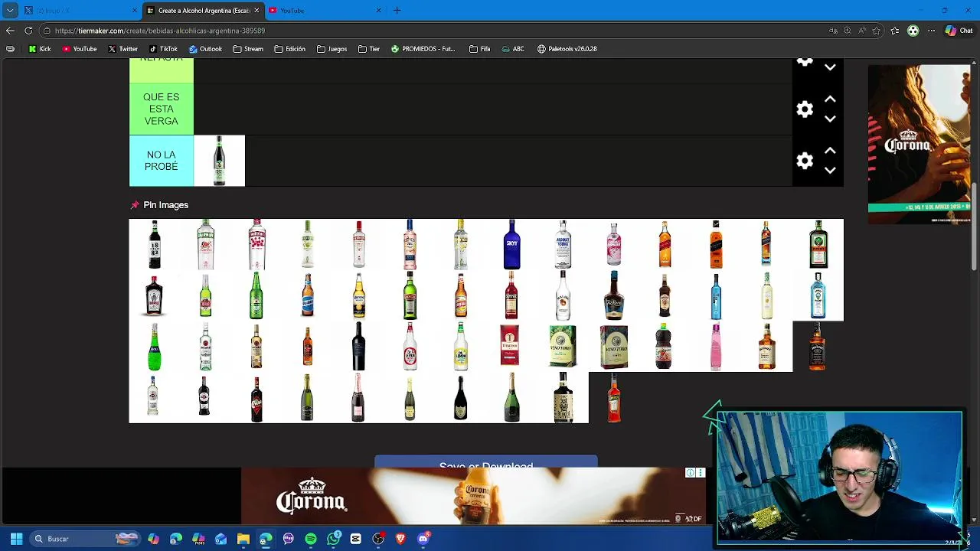Open the settings gear for 'NO LA PROBÉ' tier
Viewport: 980px width, 551px height.
(x=805, y=161)
